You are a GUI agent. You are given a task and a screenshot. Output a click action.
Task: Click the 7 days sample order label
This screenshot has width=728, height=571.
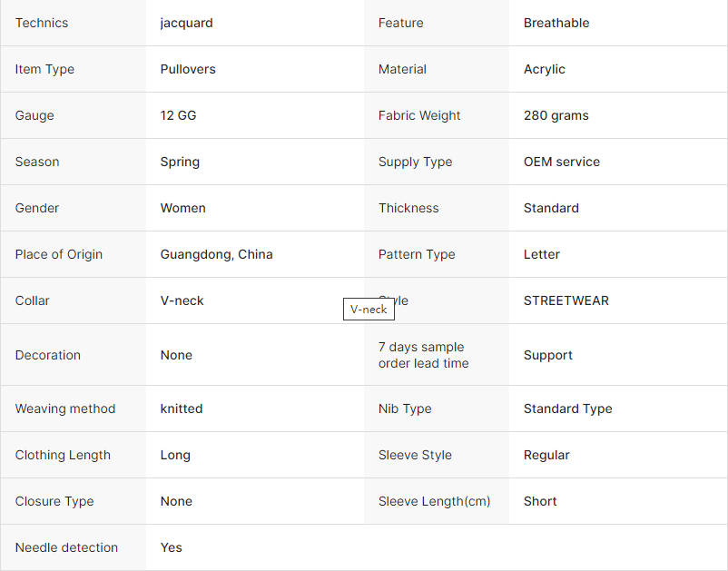[x=423, y=355]
